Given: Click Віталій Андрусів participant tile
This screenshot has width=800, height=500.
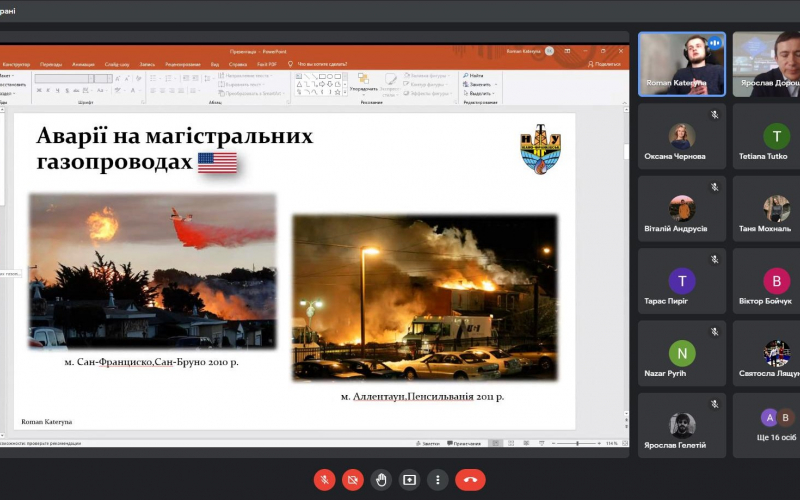Looking at the screenshot, I should 682,209.
